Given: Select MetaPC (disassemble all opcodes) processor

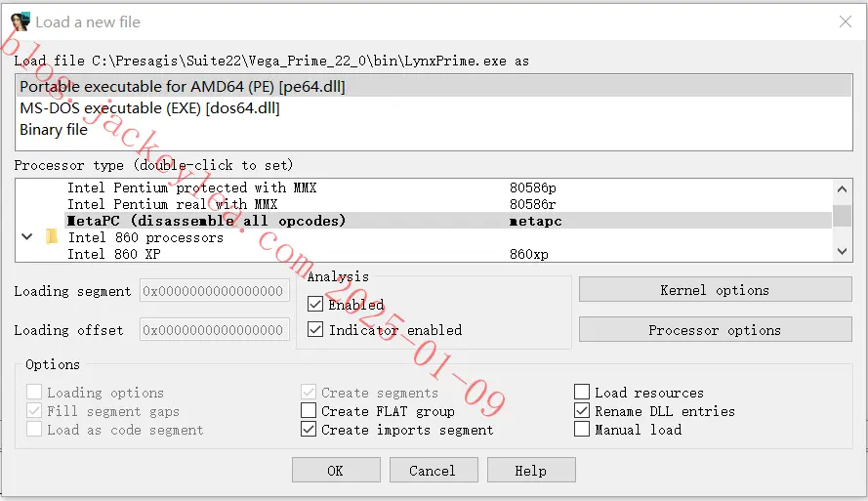Looking at the screenshot, I should click(x=448, y=221).
